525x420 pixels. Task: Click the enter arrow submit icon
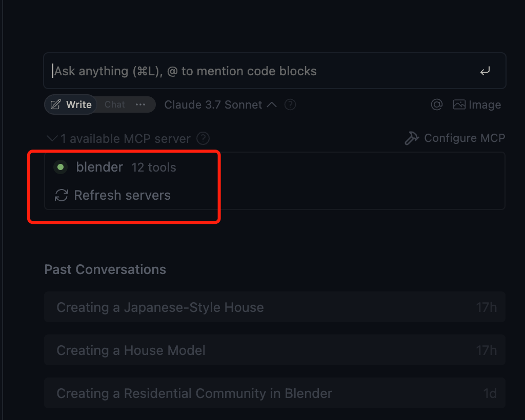click(x=485, y=71)
